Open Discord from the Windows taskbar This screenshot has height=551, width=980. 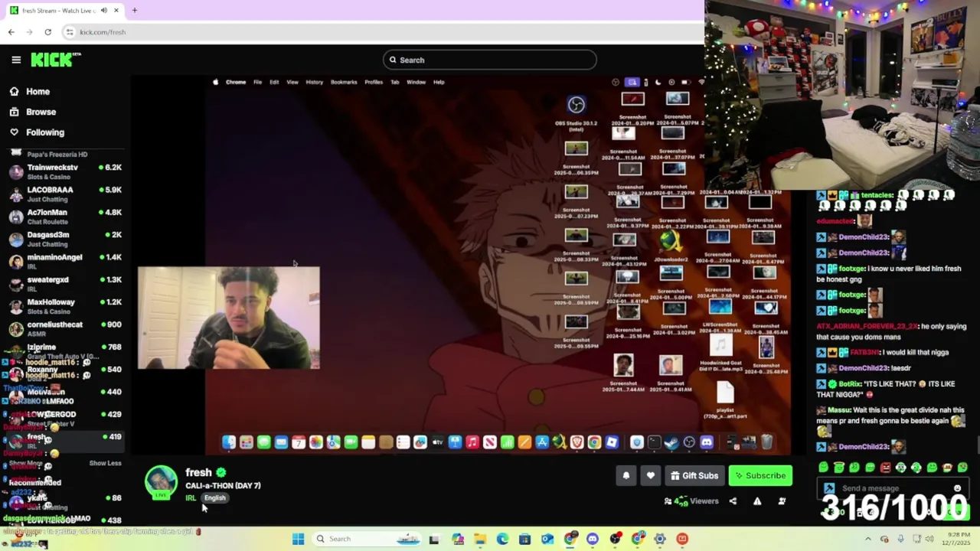click(593, 539)
